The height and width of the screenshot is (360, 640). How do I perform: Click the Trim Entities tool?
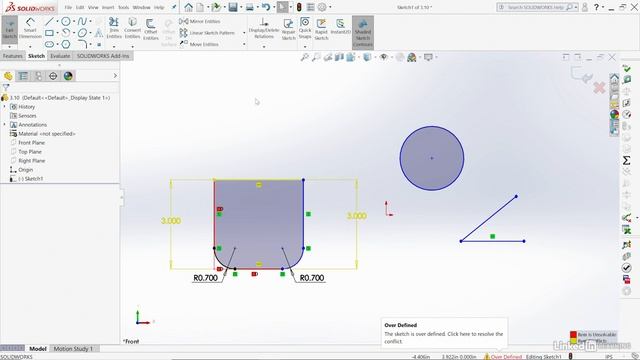coord(114,28)
